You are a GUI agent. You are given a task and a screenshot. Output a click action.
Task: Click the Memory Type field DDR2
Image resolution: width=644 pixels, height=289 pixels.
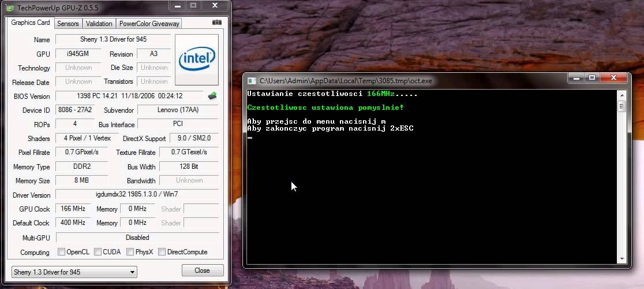pos(82,166)
